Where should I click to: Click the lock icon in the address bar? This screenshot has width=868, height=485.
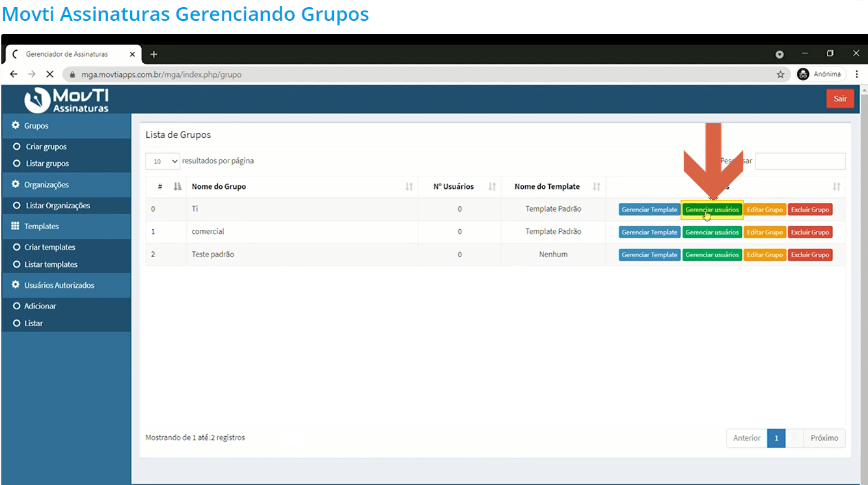[73, 74]
